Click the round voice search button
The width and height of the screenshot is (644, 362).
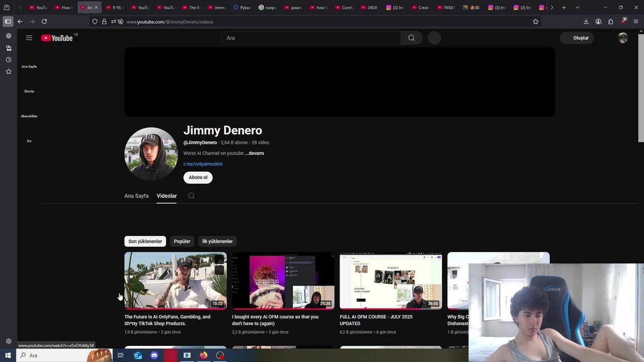point(434,38)
